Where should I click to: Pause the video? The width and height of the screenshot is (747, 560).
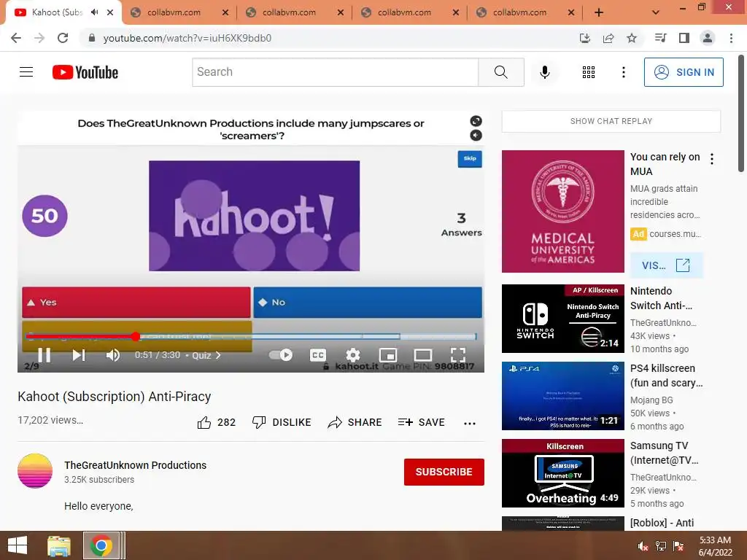44,355
